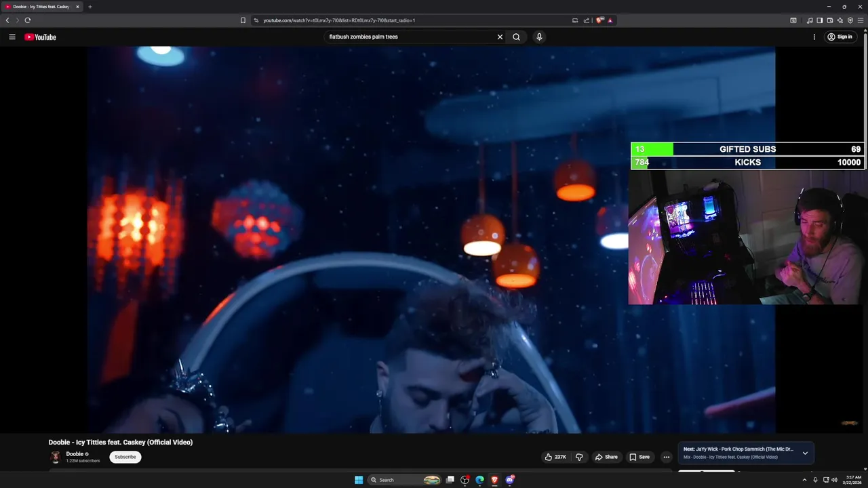Click the taskbar Search box
Screen dimensions: 868x488
405,480
